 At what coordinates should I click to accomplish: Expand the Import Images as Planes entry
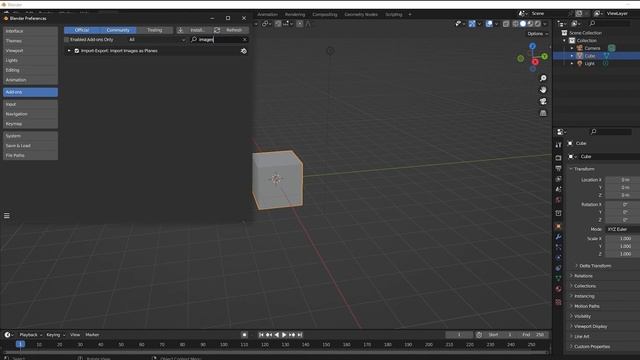(x=69, y=51)
